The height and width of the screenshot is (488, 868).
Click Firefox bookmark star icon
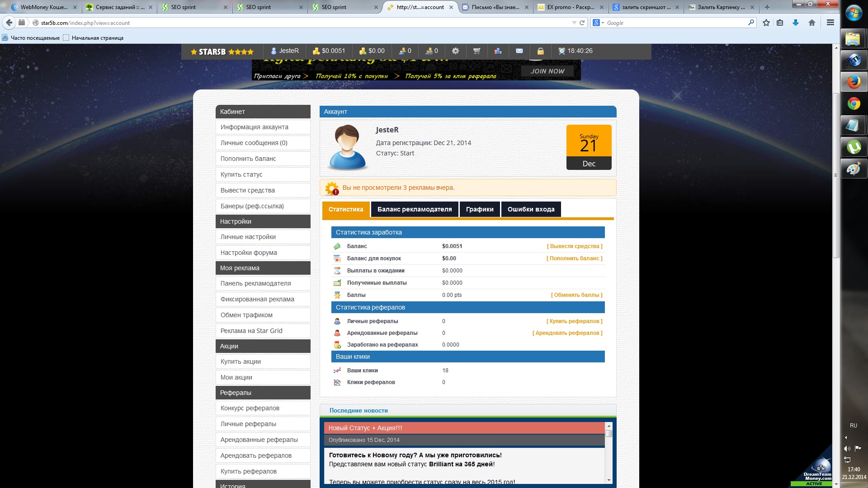click(766, 23)
